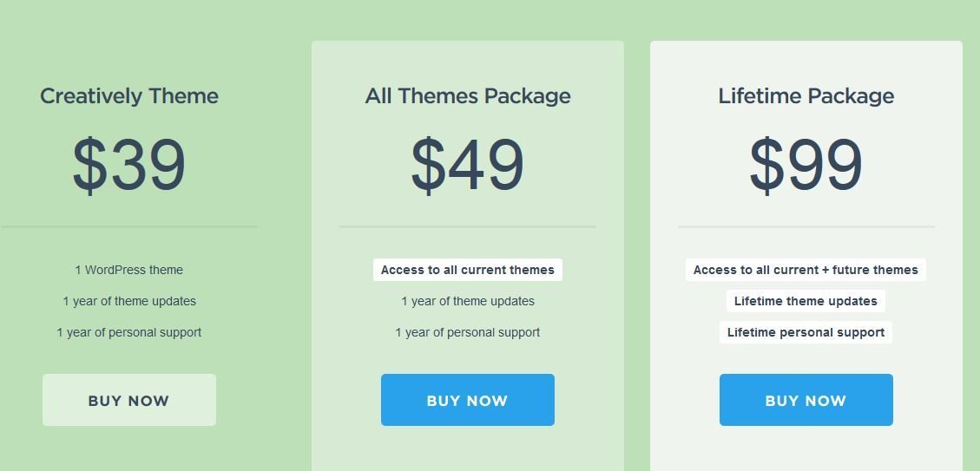Viewport: 980px width, 471px height.
Task: Click the Lifetime personal support badge
Action: [x=806, y=332]
